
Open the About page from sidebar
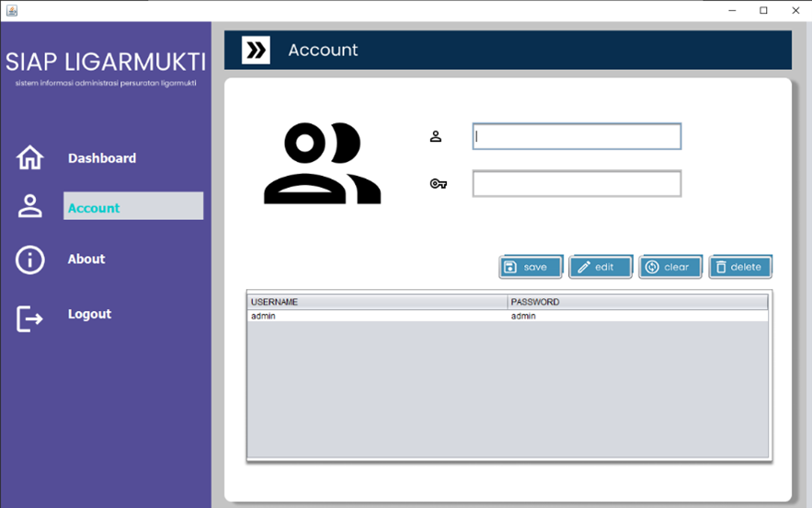tap(86, 260)
